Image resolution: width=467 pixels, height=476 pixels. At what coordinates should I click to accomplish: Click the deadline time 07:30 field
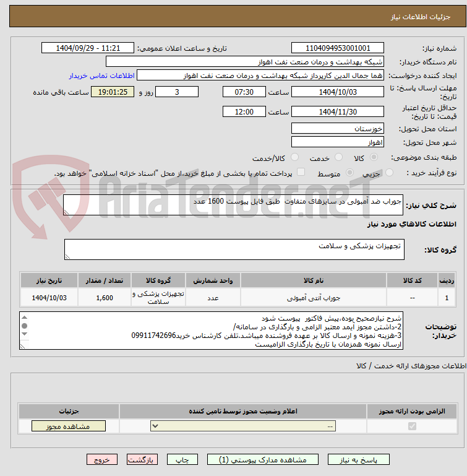[244, 92]
